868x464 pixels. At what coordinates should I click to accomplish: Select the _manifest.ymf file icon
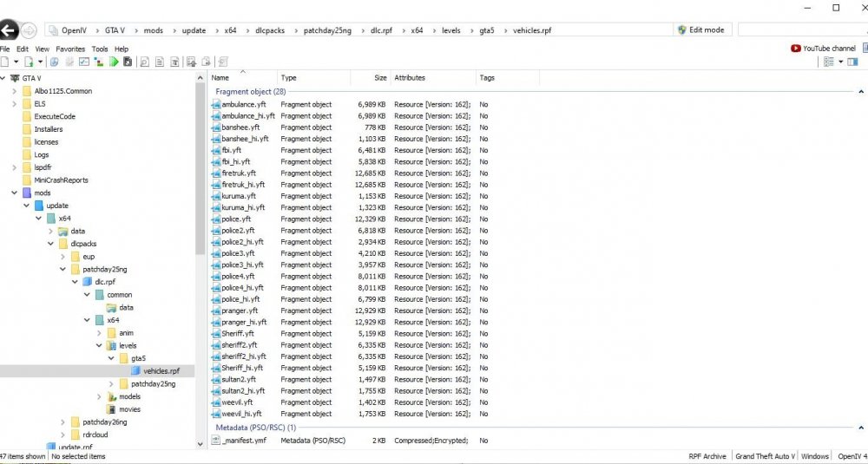pos(216,441)
